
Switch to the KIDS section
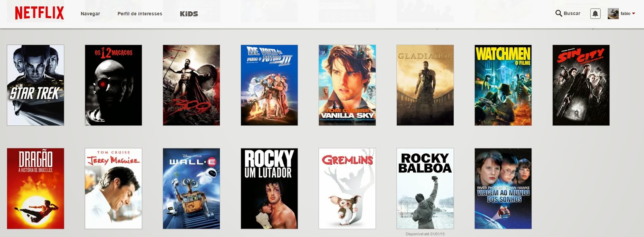(x=189, y=14)
